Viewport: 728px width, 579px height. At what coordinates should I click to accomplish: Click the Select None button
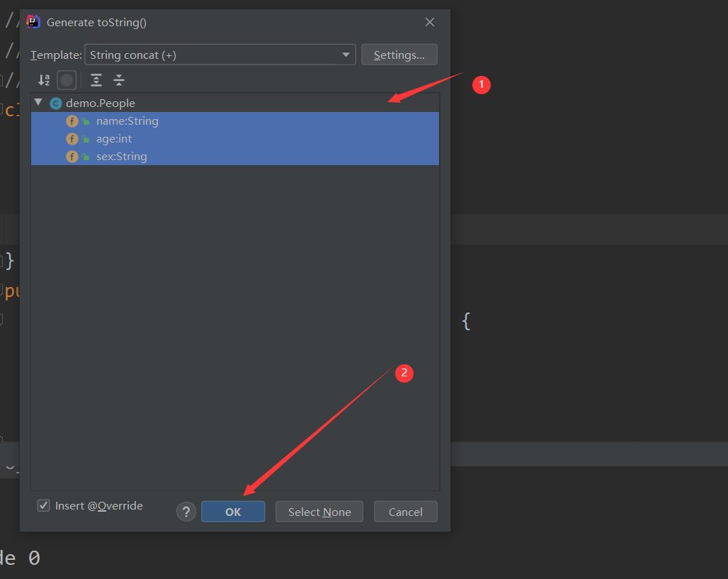[319, 512]
